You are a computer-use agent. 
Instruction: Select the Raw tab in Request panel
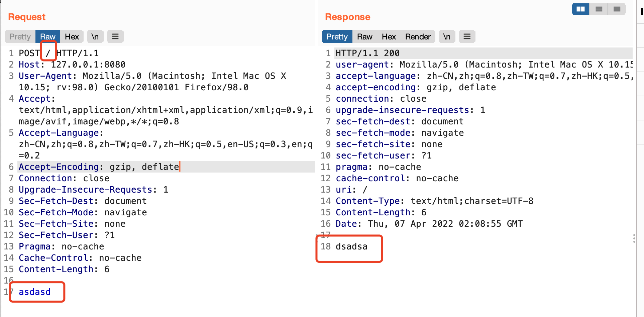[x=48, y=36]
